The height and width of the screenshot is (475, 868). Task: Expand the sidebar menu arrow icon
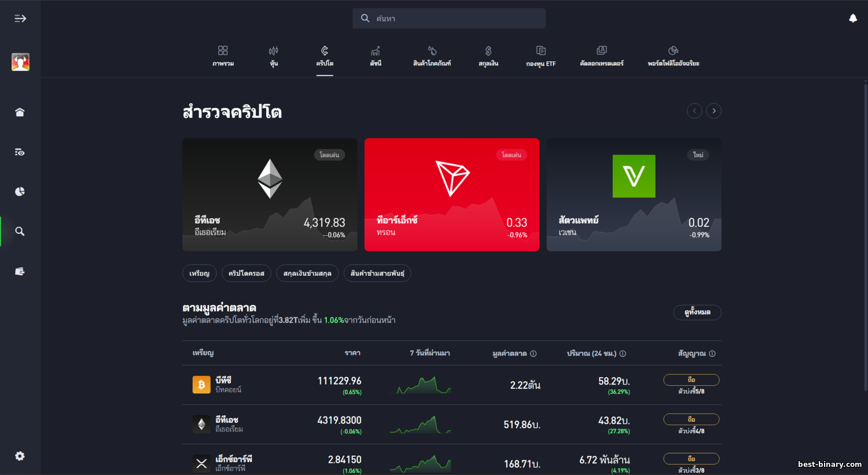(x=20, y=19)
